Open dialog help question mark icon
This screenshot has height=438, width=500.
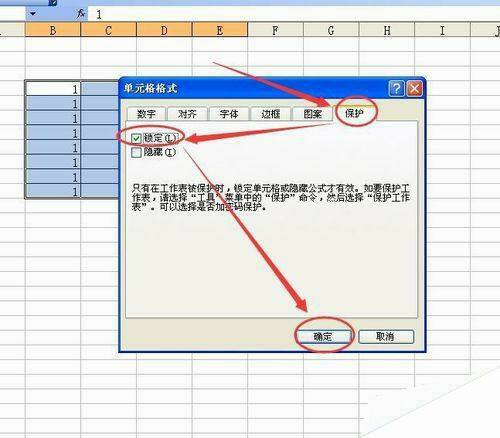396,88
